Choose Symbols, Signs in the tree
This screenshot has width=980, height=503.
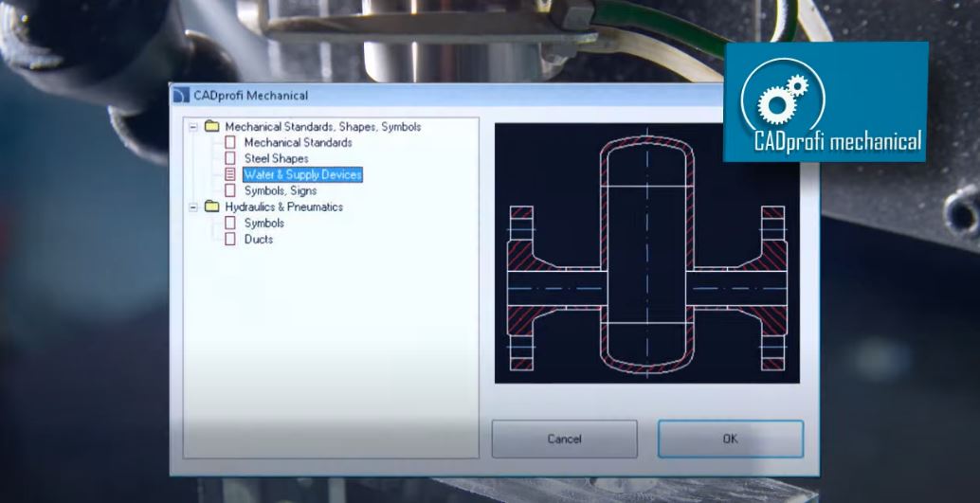point(281,191)
